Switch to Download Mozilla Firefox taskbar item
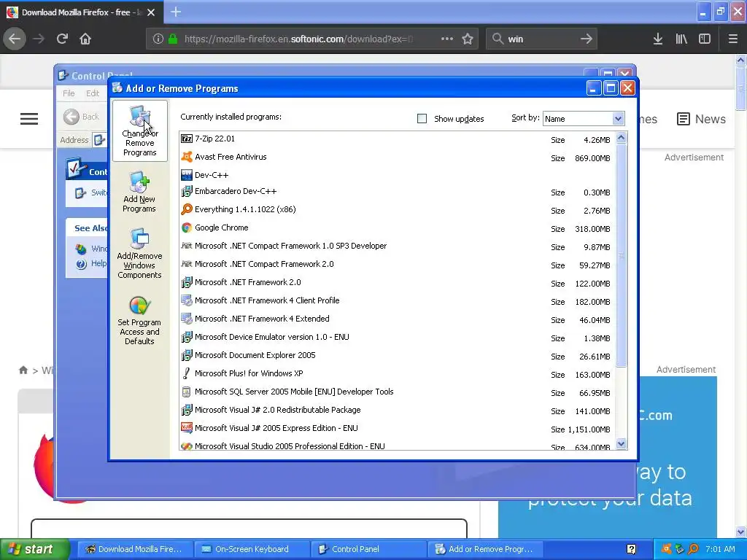Image resolution: width=747 pixels, height=560 pixels. click(x=134, y=549)
